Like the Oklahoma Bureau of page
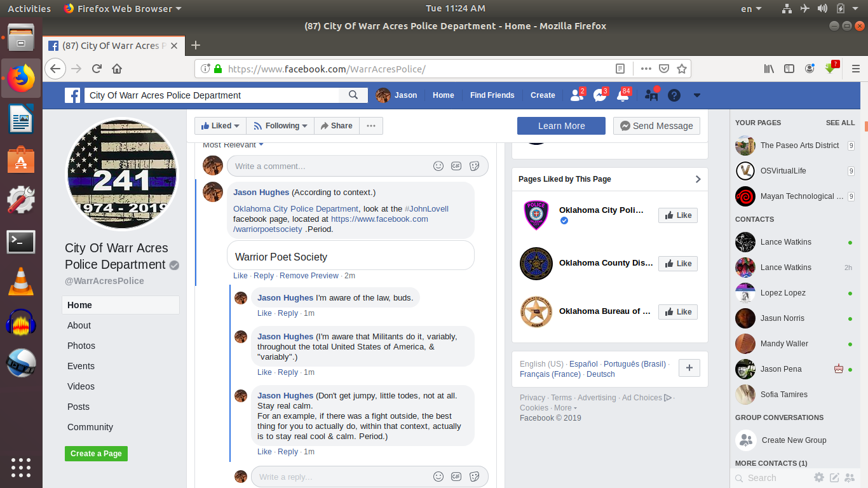 [x=678, y=312]
